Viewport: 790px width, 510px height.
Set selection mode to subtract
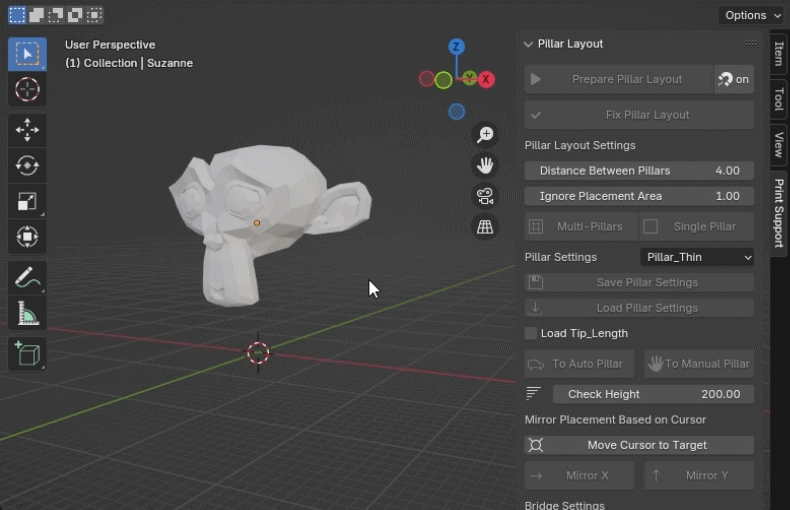click(x=55, y=15)
